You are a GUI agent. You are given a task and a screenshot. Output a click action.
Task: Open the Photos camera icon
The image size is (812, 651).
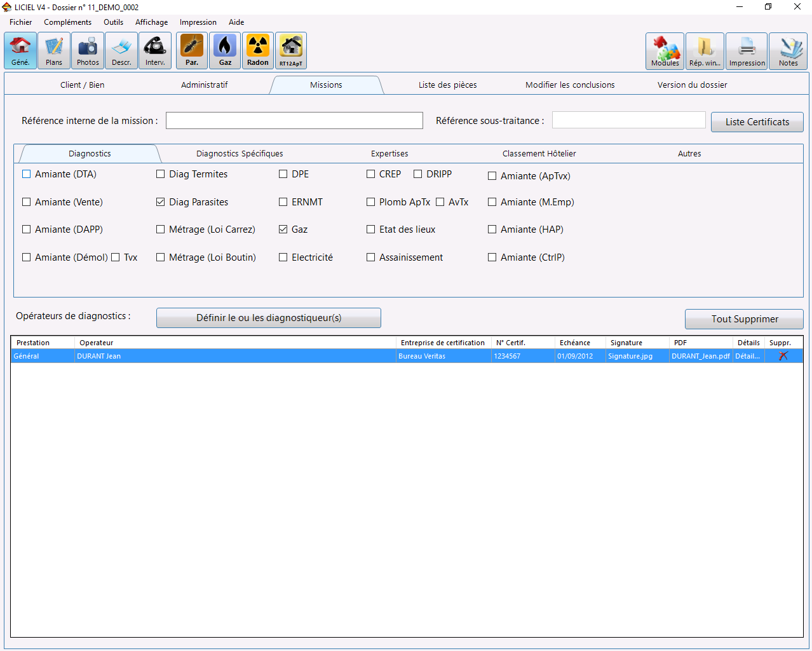click(88, 50)
